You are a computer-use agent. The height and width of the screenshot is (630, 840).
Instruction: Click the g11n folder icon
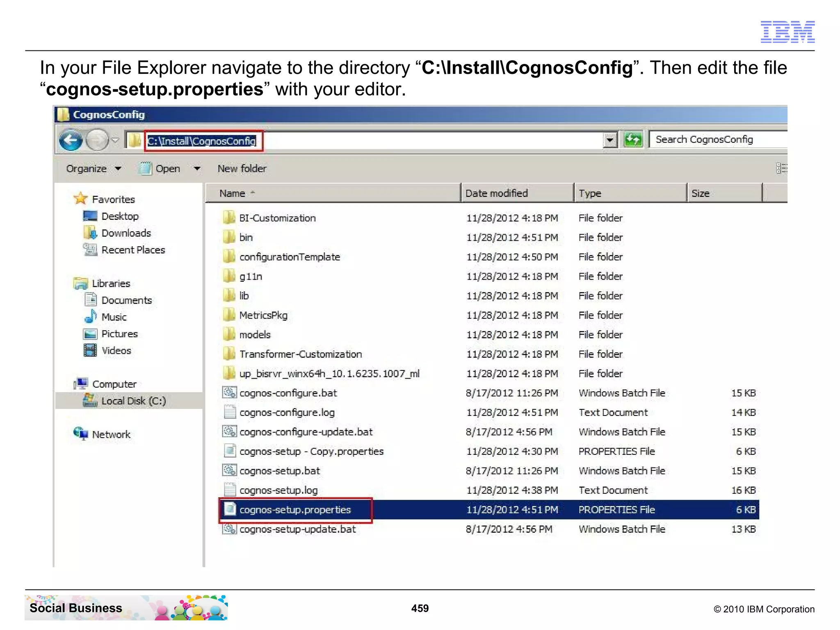[x=229, y=276]
